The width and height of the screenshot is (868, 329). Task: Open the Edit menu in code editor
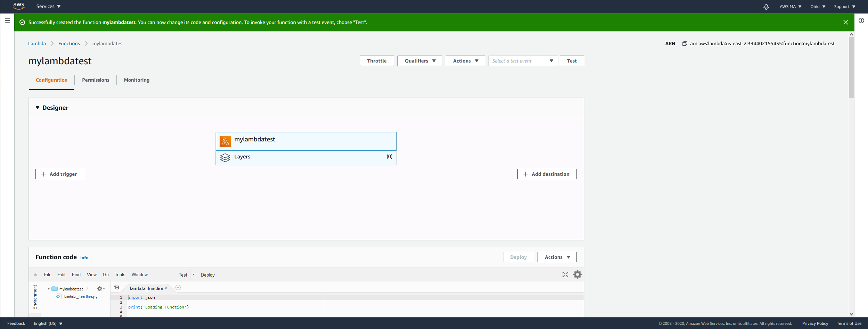62,274
